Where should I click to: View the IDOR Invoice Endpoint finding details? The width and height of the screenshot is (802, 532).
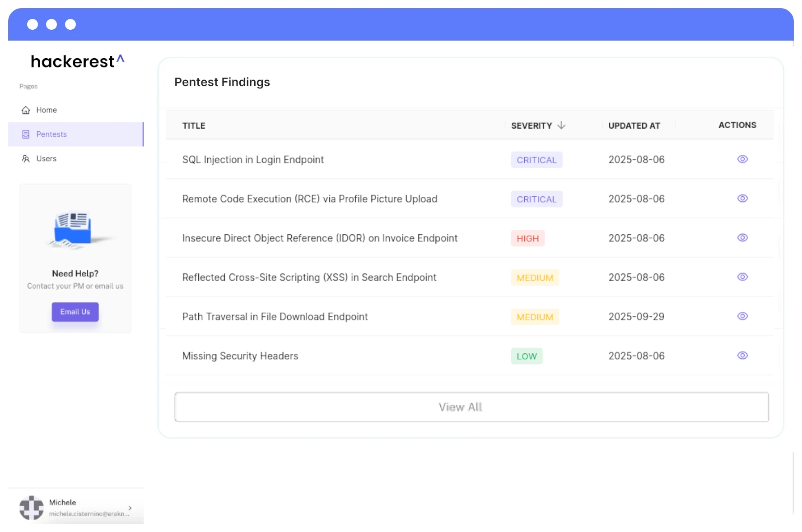click(x=742, y=238)
